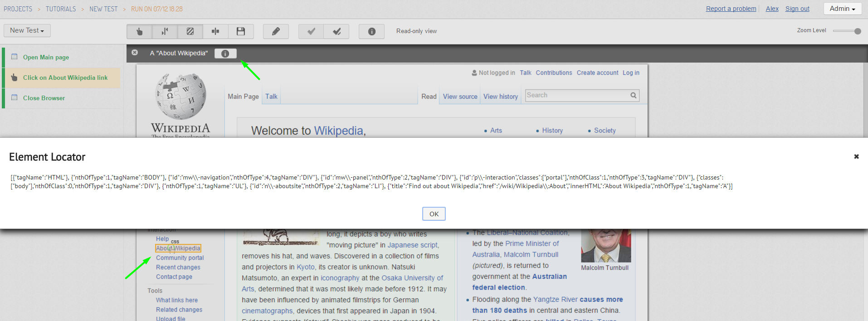Click the info button beside A "About Wikipedia"
This screenshot has height=321, width=868.
(x=225, y=53)
